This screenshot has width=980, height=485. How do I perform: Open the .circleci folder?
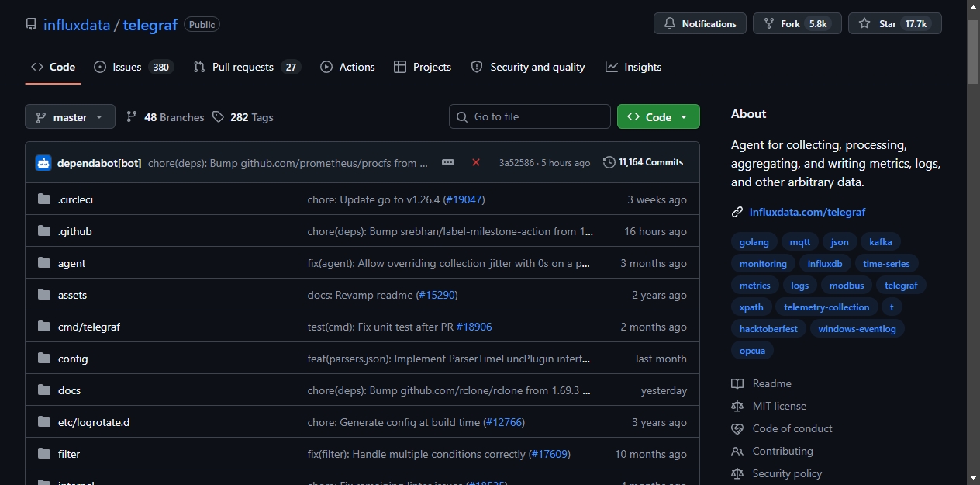[75, 199]
